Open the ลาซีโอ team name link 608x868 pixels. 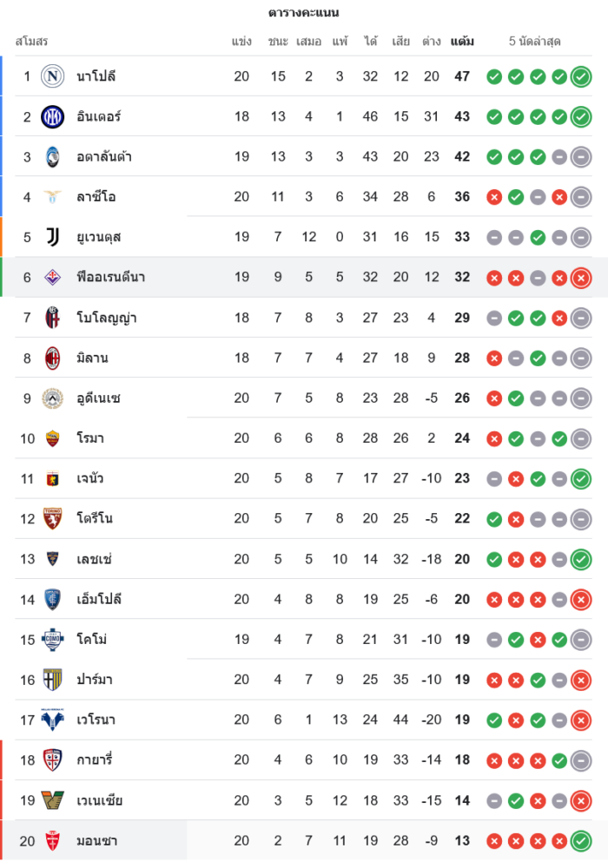coord(96,197)
